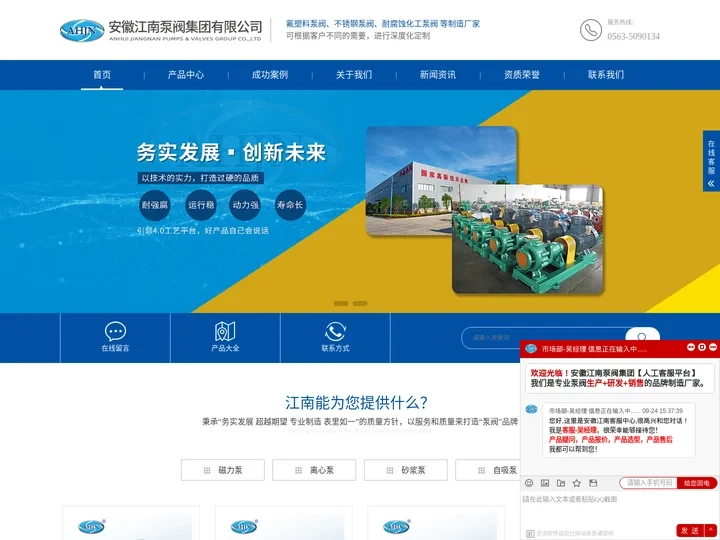The image size is (720, 540).
Task: Click the first product card AHJN logo
Action: [x=92, y=526]
